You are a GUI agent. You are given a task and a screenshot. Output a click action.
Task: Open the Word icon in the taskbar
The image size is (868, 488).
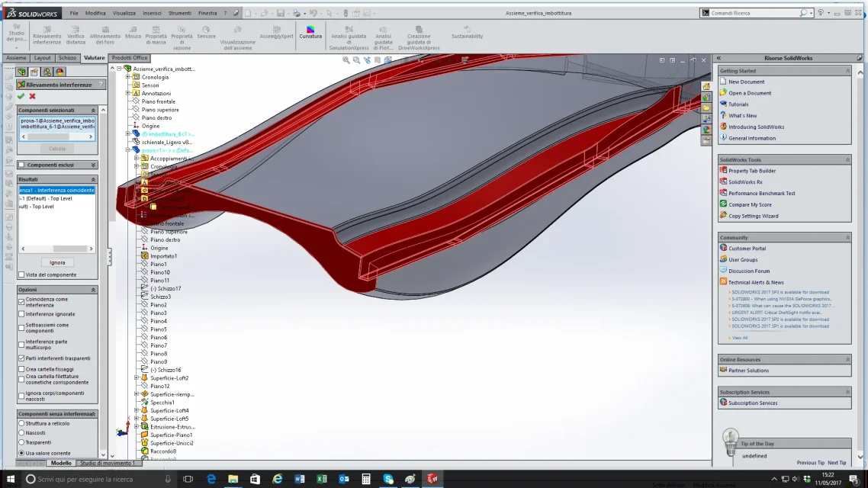click(300, 479)
